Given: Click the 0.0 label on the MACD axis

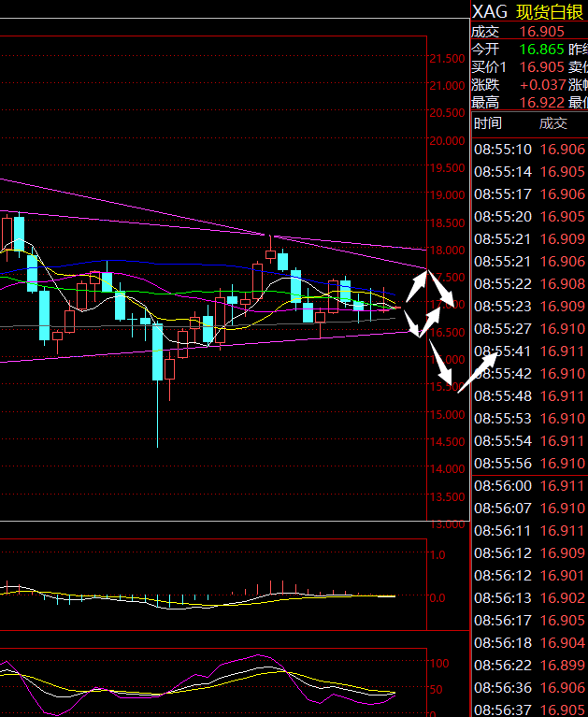Looking at the screenshot, I should 437,598.
